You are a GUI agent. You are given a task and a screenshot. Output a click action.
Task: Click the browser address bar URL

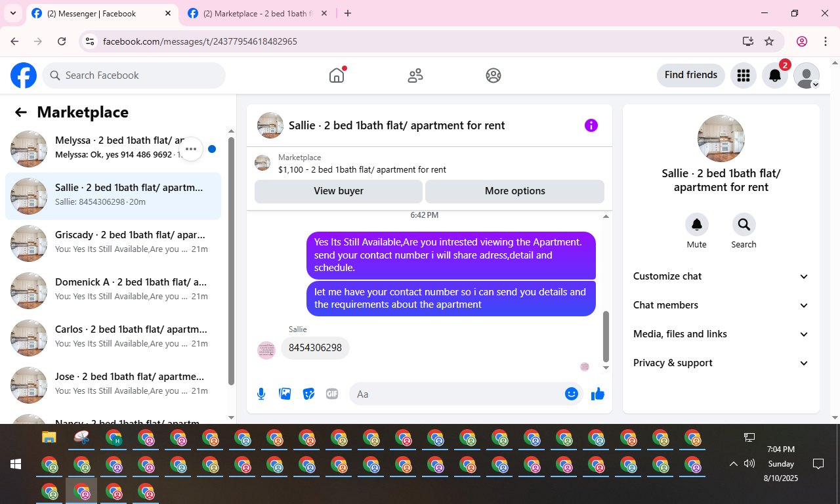click(x=200, y=41)
